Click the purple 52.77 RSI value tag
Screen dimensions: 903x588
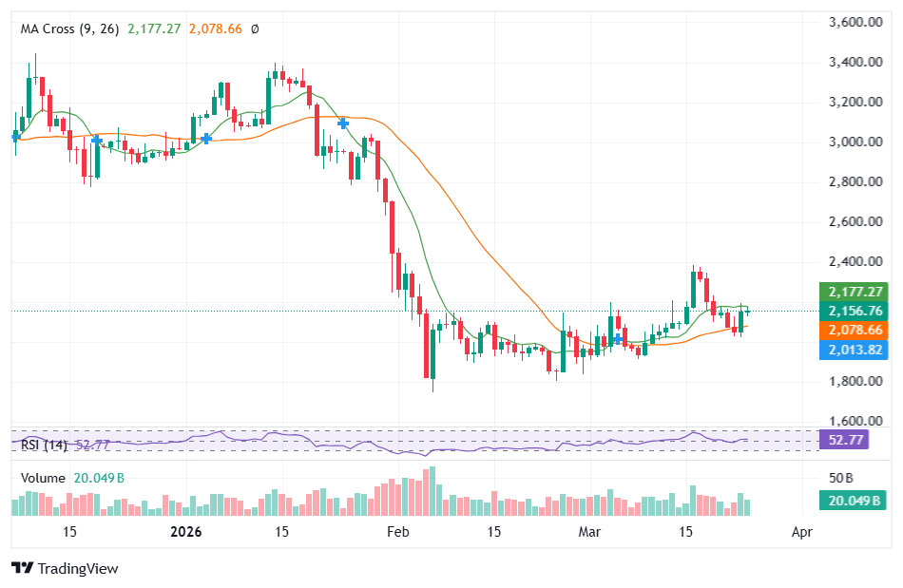point(844,440)
